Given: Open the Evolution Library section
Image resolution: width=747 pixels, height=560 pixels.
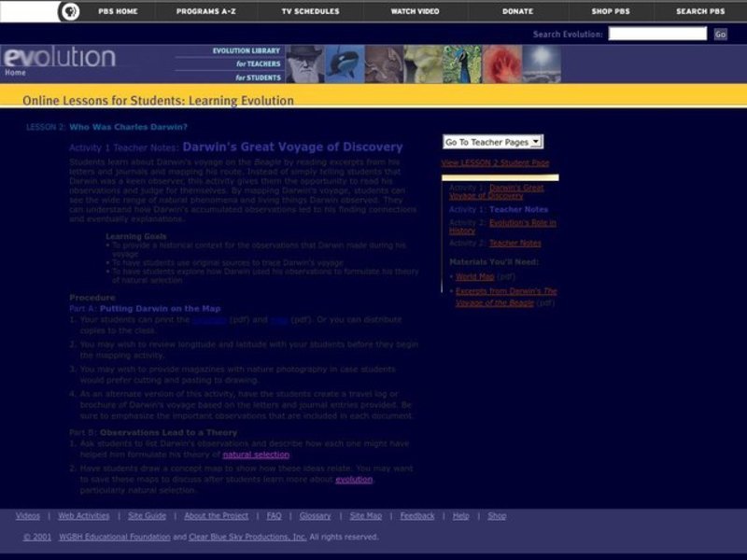Looking at the screenshot, I should click(x=247, y=50).
